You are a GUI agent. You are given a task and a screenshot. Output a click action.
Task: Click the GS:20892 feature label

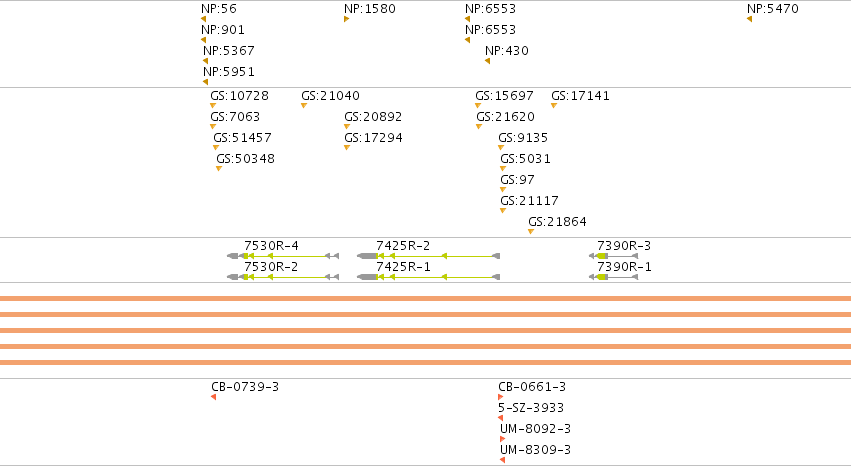tap(373, 117)
